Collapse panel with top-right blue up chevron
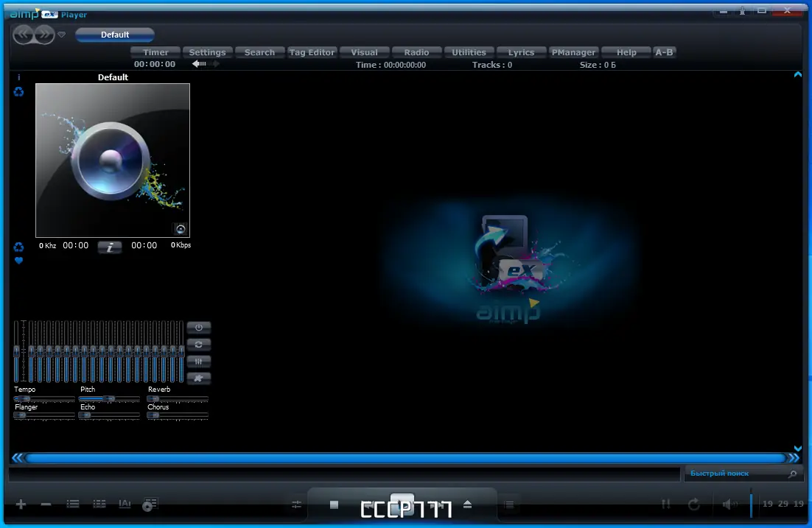 tap(798, 74)
